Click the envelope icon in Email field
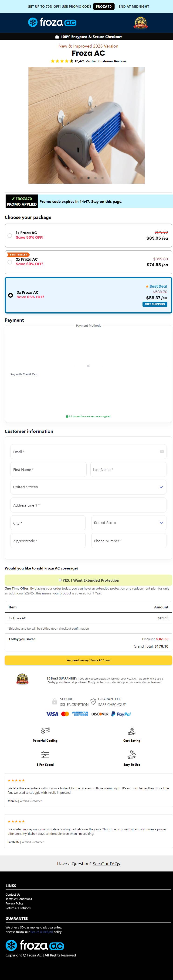Screen dimensions: 173x980 (x=162, y=452)
